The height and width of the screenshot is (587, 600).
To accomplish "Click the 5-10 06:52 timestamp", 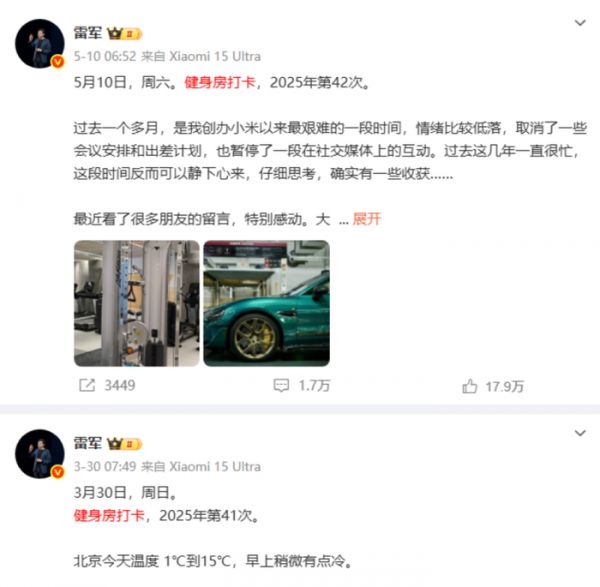I will tap(105, 57).
